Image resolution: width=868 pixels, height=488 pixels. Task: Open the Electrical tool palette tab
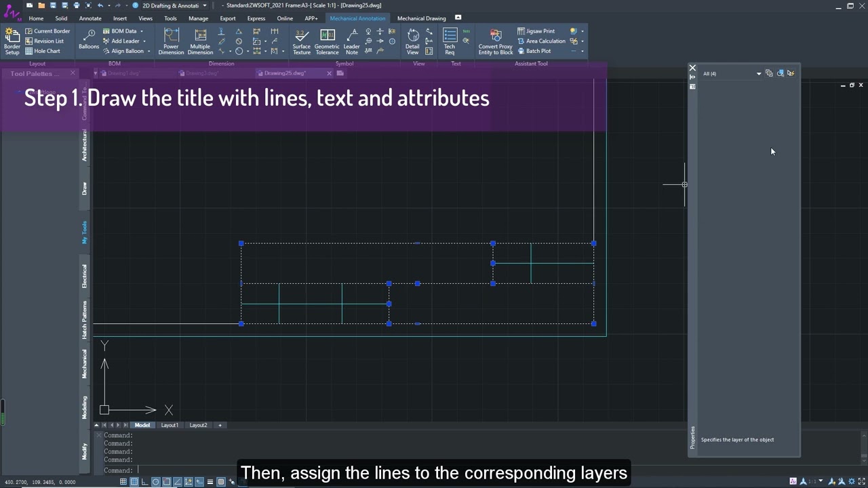[85, 276]
